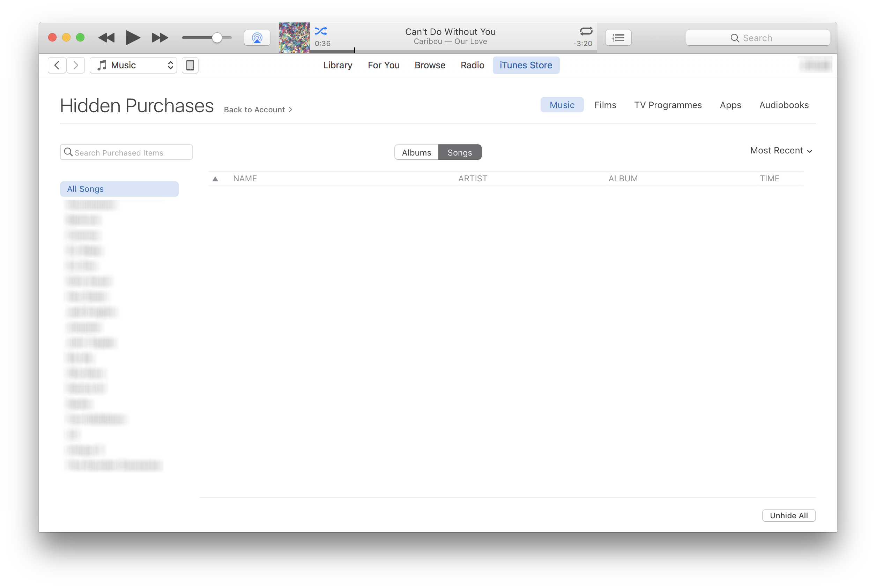Show hidden TV Programmes purchases
Screen dimensions: 876x588
pyautogui.click(x=668, y=105)
